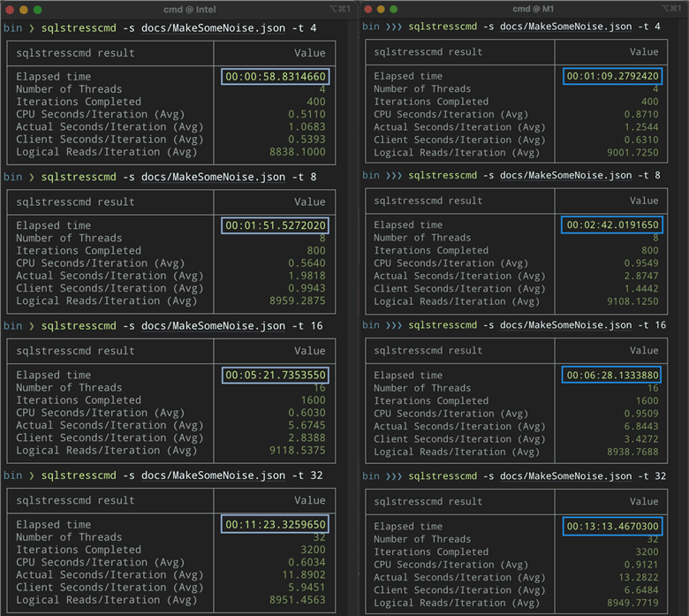This screenshot has height=616, width=689.
Task: Click iterations completed 400 in Intel window
Action: click(316, 102)
